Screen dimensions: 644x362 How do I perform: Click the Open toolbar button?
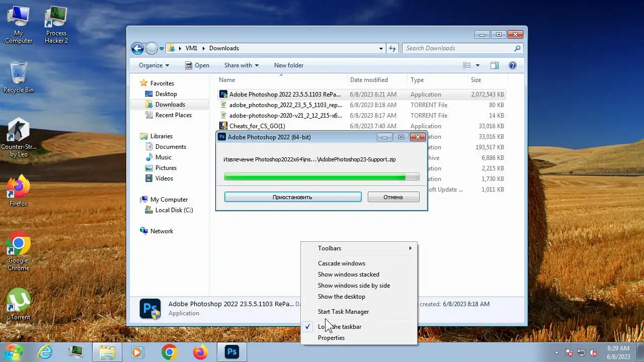tap(197, 65)
